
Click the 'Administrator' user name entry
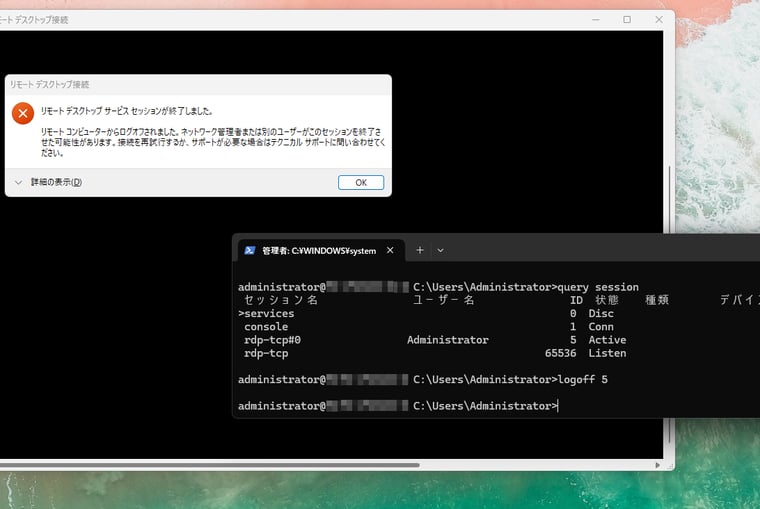click(x=448, y=340)
